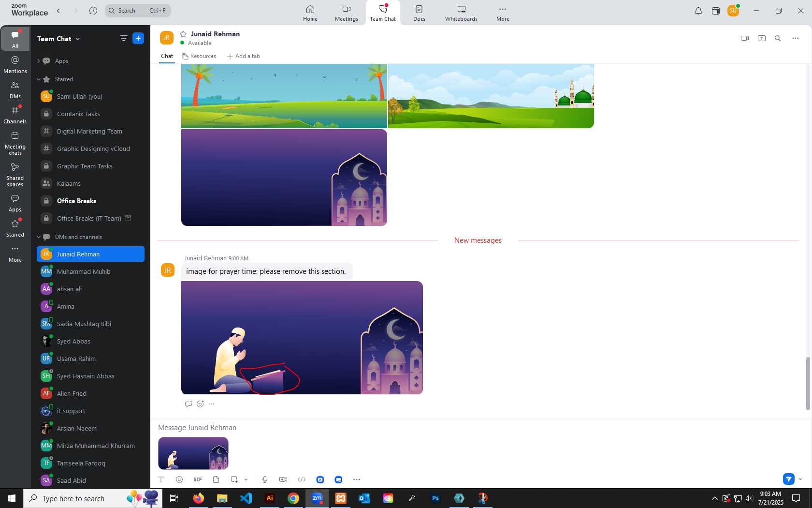The image size is (812, 508).
Task: Open the emoji picker in composer
Action: (179, 479)
